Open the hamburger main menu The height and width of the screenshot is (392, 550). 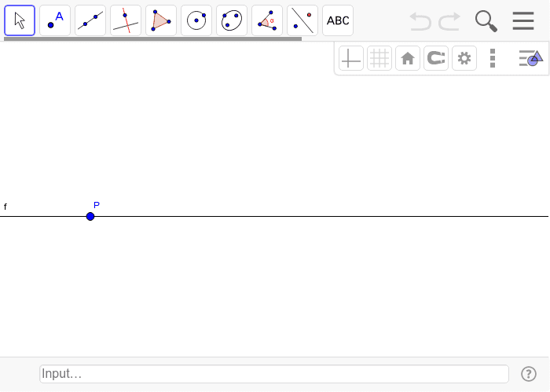coord(523,20)
